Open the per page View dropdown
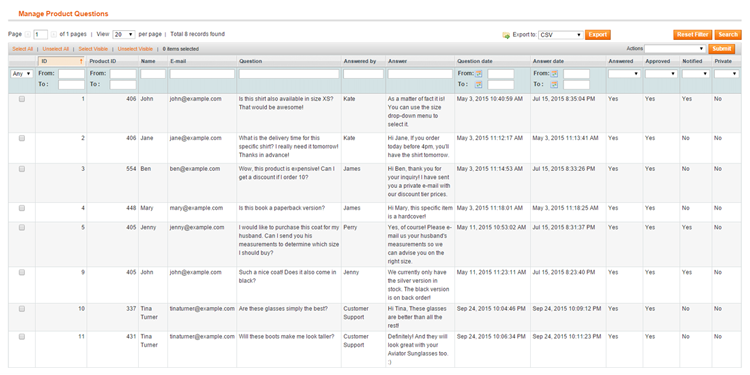 pyautogui.click(x=123, y=34)
